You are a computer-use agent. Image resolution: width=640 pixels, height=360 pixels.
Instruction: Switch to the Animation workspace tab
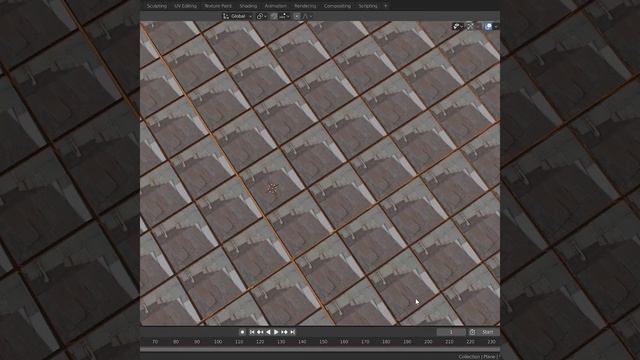click(276, 6)
